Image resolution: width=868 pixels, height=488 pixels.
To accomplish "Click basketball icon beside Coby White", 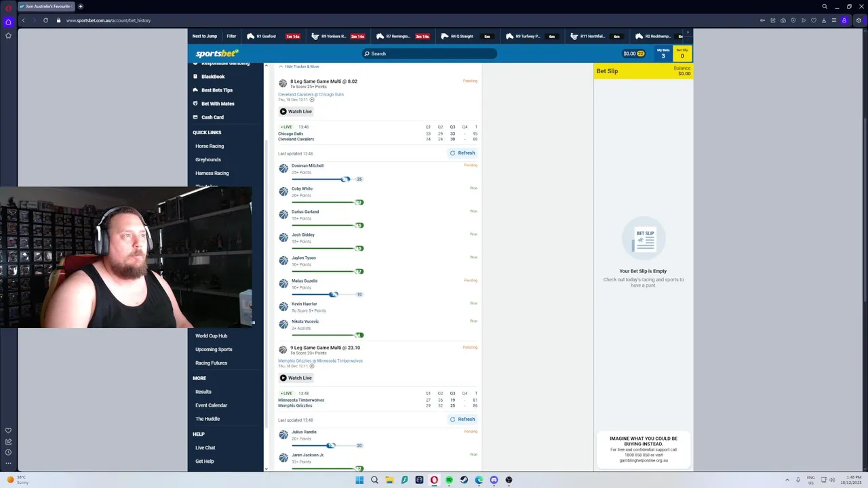I will [x=283, y=192].
